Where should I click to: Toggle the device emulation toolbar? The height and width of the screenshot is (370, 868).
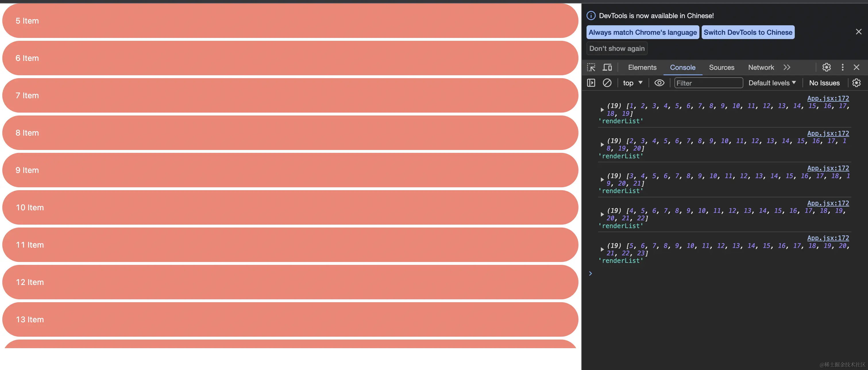tap(607, 67)
